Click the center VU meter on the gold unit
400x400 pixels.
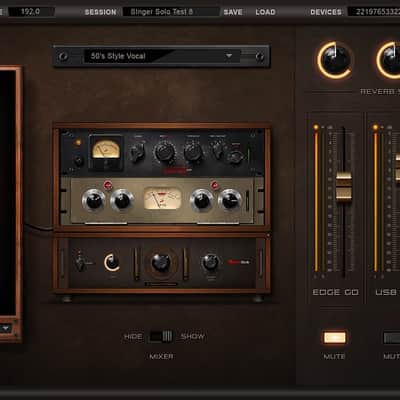(162, 199)
